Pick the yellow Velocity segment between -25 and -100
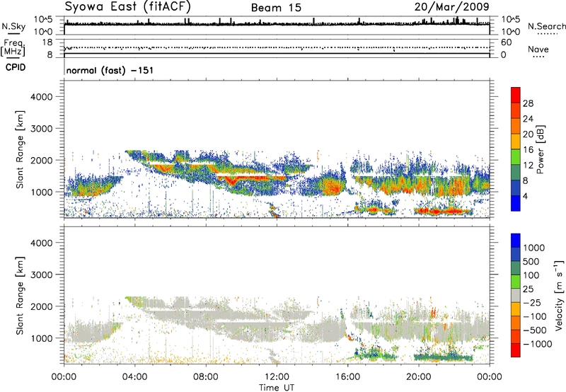 click(x=516, y=309)
